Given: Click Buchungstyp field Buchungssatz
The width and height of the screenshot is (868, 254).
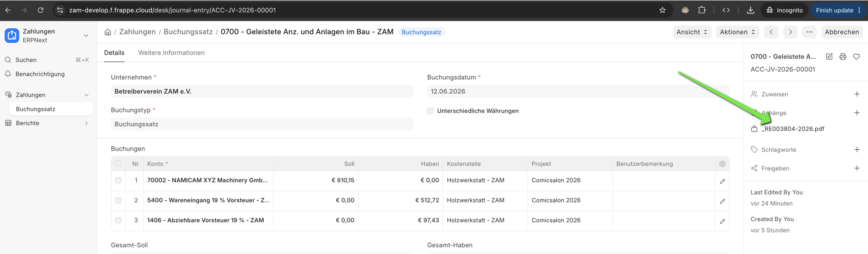Looking at the screenshot, I should click(x=262, y=124).
